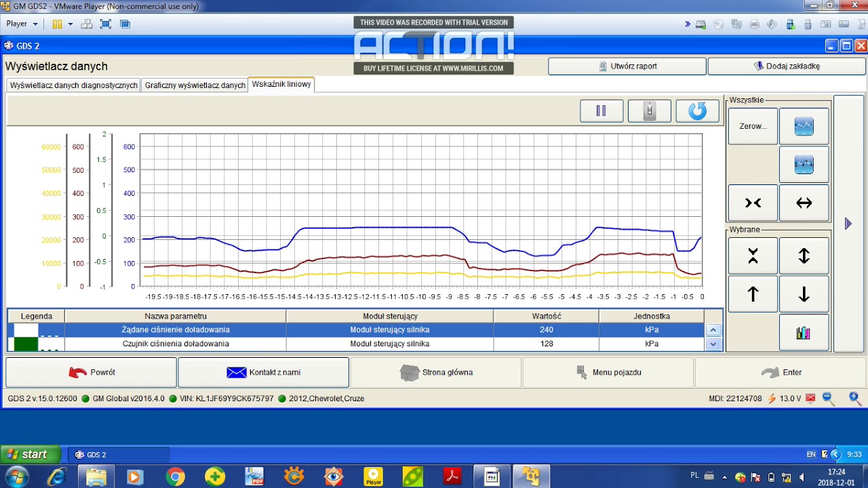Click green legend swatch of Czujnik ciśnienia
Screen dimensions: 868x488
point(26,344)
